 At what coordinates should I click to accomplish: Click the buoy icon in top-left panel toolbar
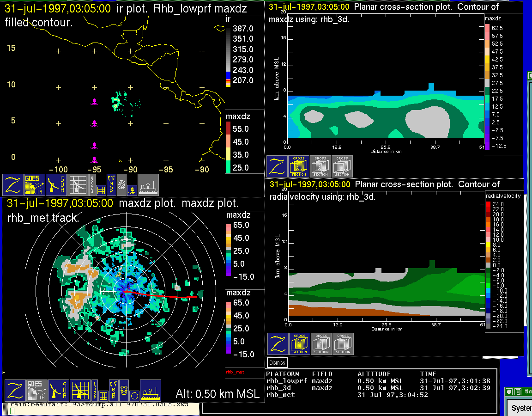(x=132, y=190)
